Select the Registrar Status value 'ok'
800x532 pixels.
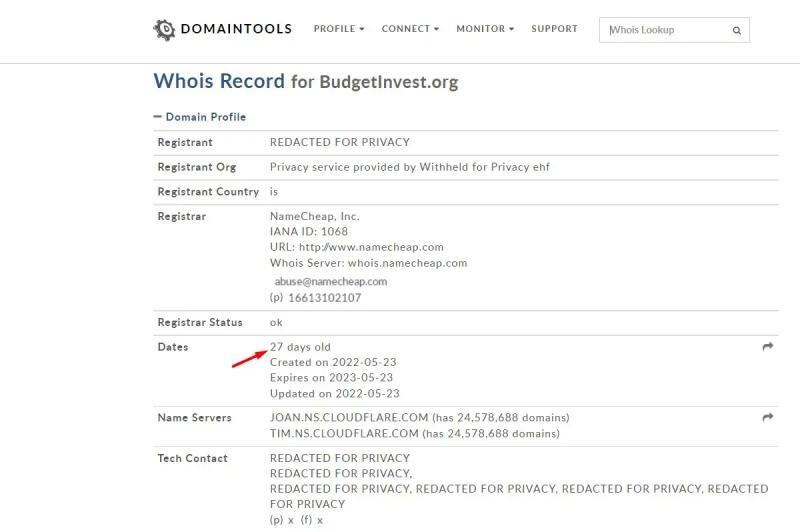(x=276, y=322)
